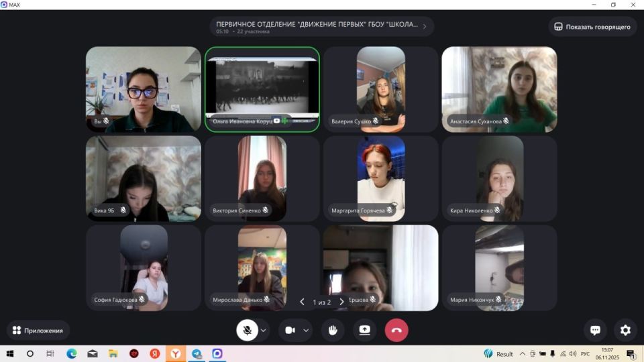Click '22 участника' participant count
Viewport: 644px width, 362px height.
[x=254, y=32]
